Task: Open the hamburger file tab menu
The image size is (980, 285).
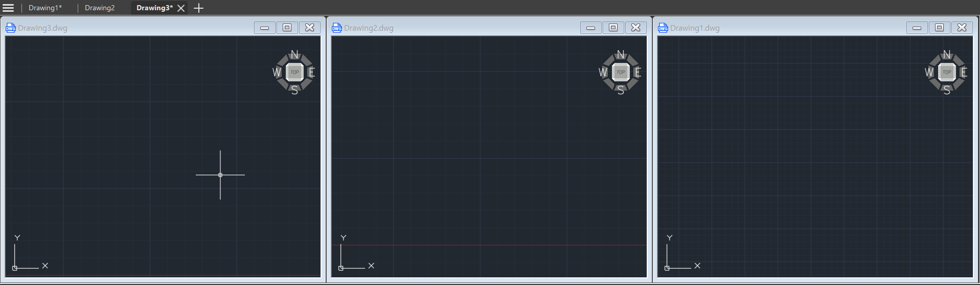Action: [x=8, y=8]
